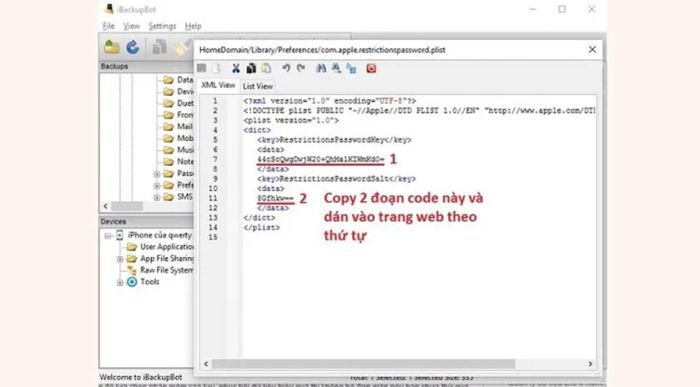Viewport: 700px width, 387px height.
Task: Click the binoculars find icon
Action: pos(321,68)
